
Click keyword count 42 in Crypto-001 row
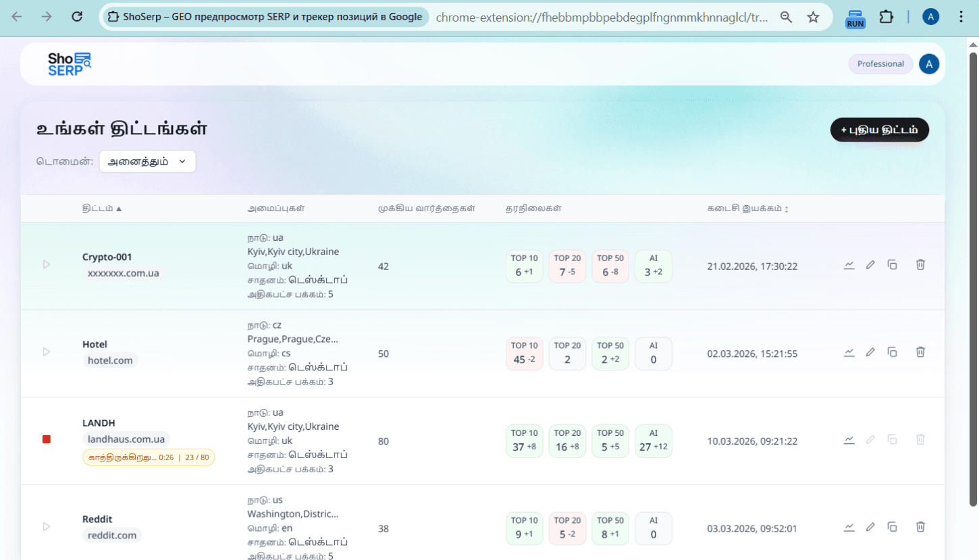pos(383,267)
